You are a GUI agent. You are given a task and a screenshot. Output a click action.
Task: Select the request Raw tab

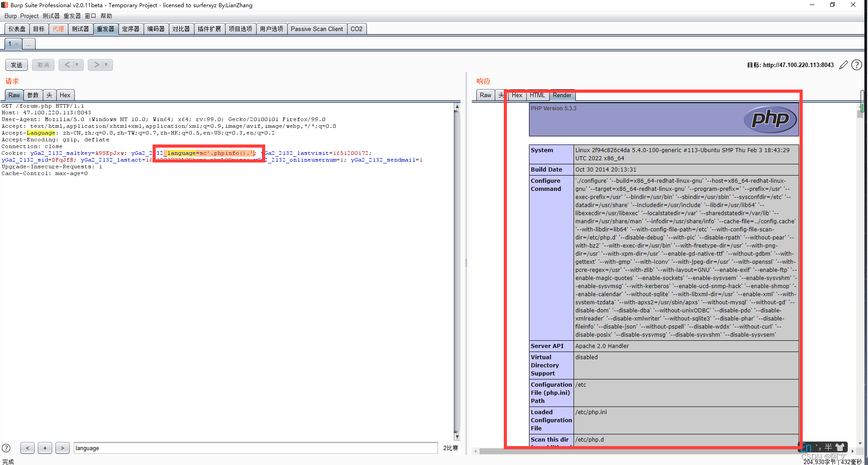[x=14, y=95]
